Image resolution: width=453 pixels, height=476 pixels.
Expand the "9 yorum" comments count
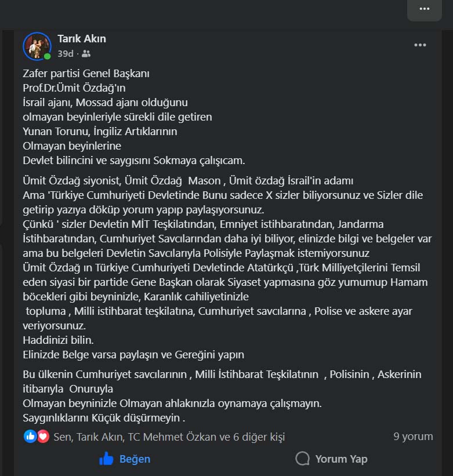[x=413, y=437]
